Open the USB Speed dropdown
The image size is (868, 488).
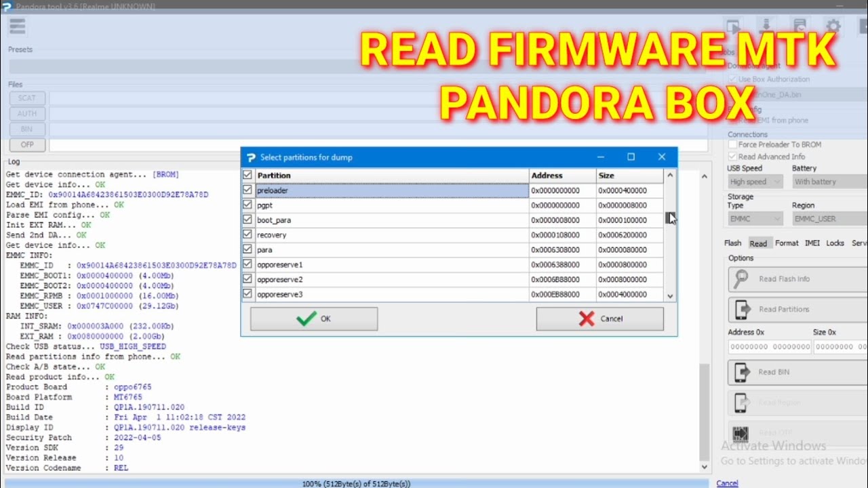tap(755, 182)
